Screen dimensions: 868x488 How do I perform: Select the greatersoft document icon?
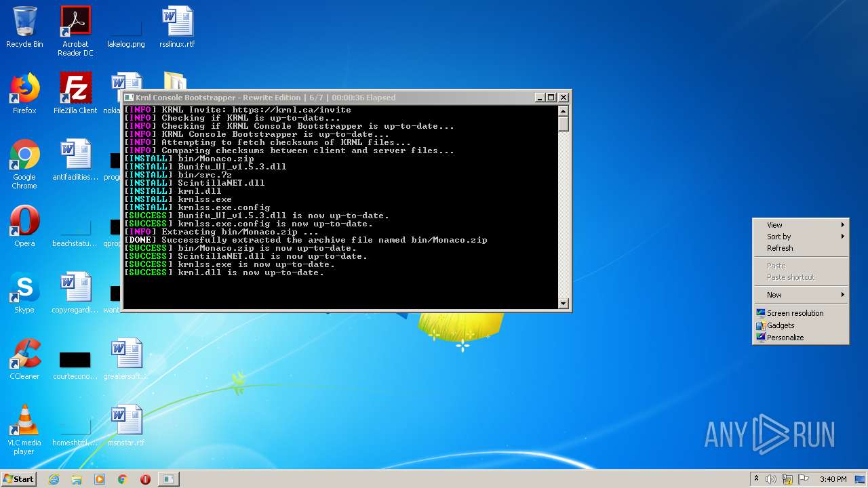[x=126, y=359]
